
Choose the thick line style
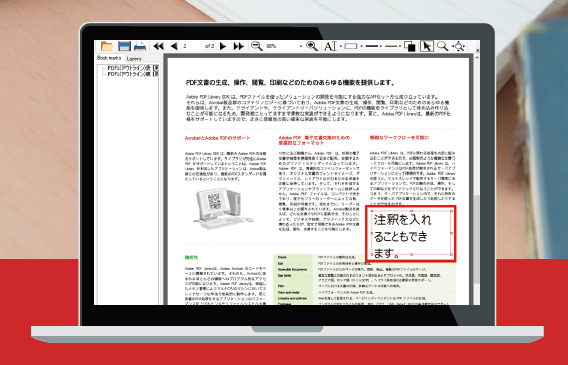tap(372, 46)
